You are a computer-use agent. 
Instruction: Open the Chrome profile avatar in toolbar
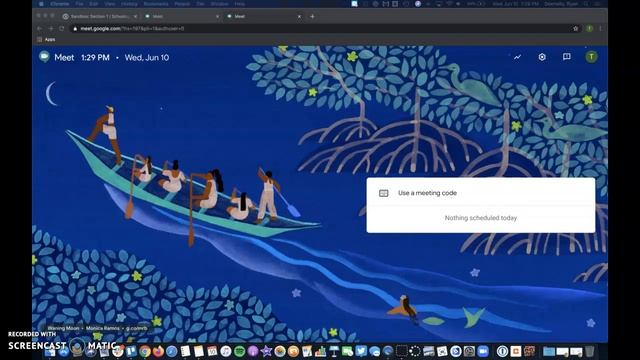pyautogui.click(x=589, y=29)
